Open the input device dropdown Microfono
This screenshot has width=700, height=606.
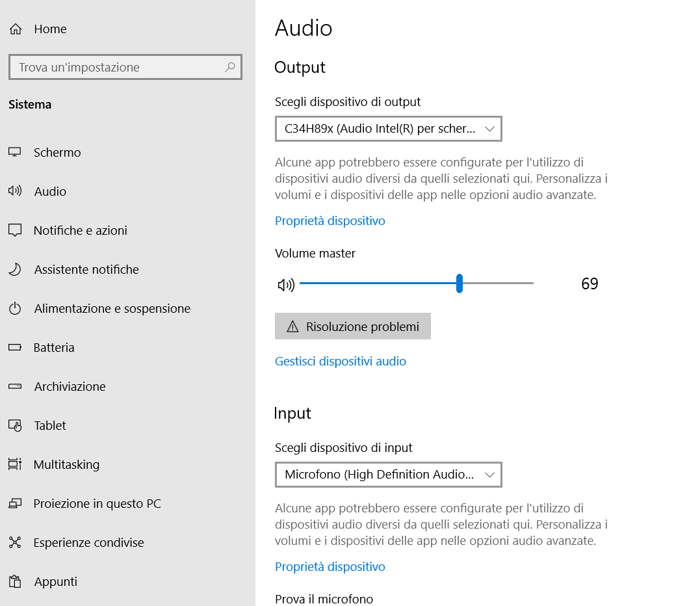tap(388, 475)
